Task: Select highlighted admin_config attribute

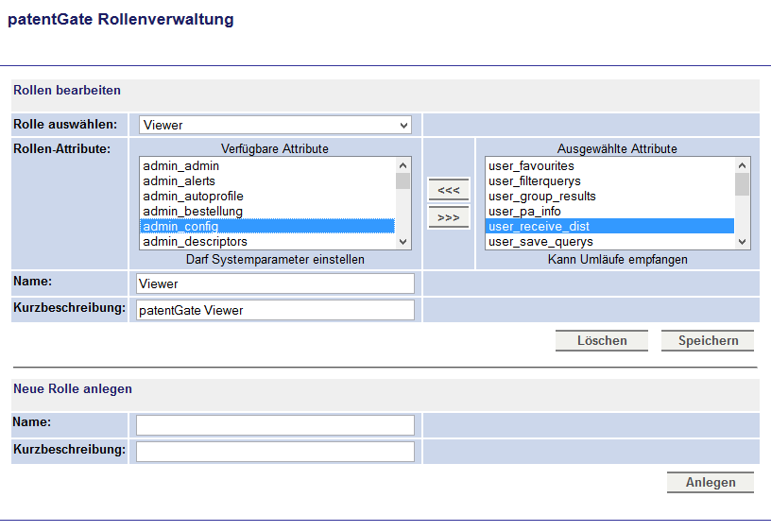Action: coord(267,226)
